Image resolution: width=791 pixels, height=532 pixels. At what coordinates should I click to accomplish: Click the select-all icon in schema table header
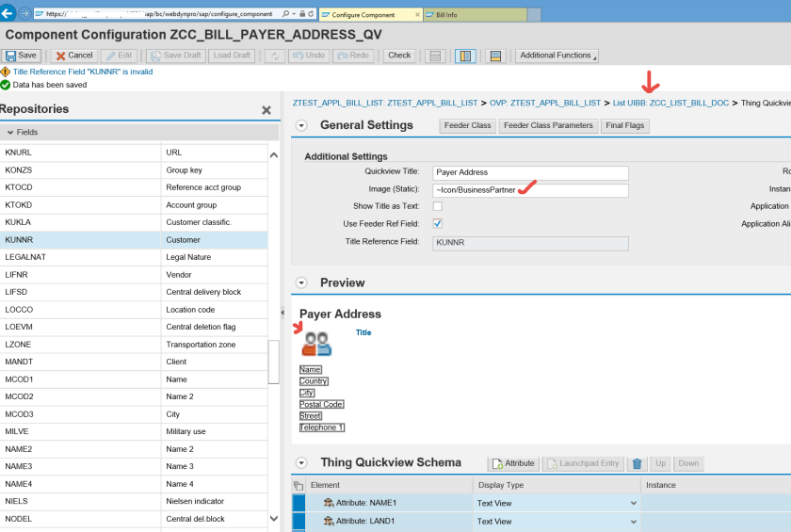pyautogui.click(x=299, y=486)
